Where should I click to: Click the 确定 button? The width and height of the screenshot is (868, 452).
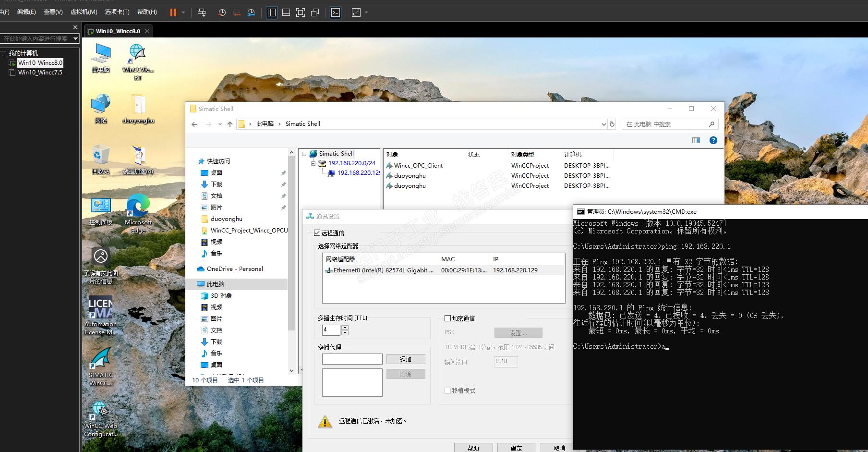pos(516,448)
